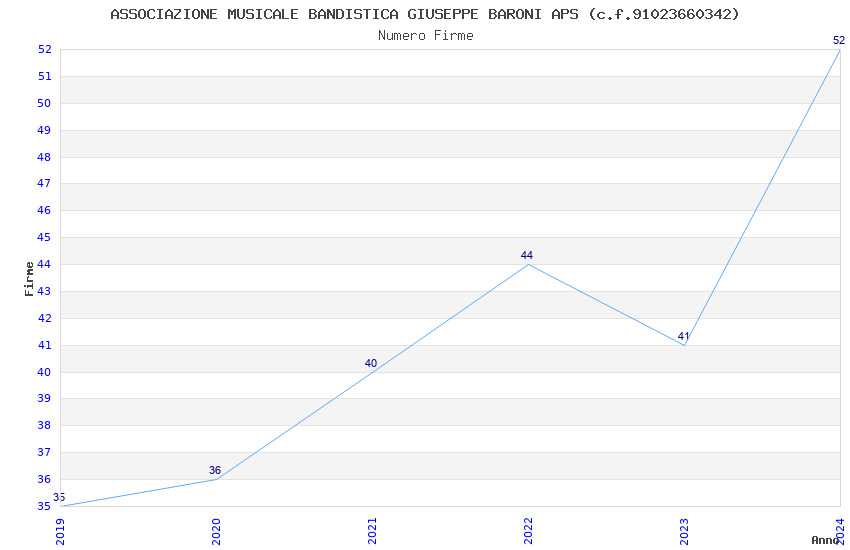
Task: Click y-axis tick label 43
Action: click(44, 291)
